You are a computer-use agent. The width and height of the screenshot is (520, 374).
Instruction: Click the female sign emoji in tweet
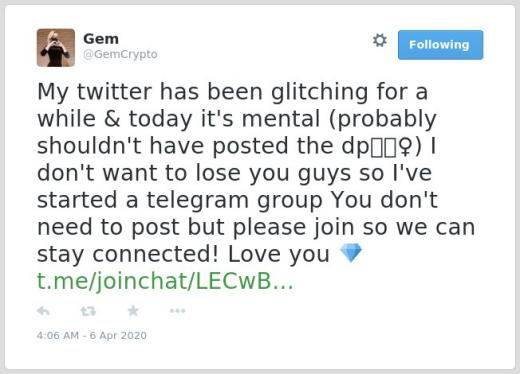(x=405, y=146)
